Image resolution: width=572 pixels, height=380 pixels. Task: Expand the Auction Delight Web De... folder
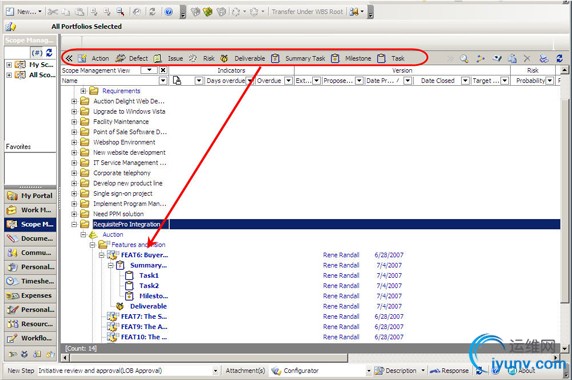(x=74, y=101)
